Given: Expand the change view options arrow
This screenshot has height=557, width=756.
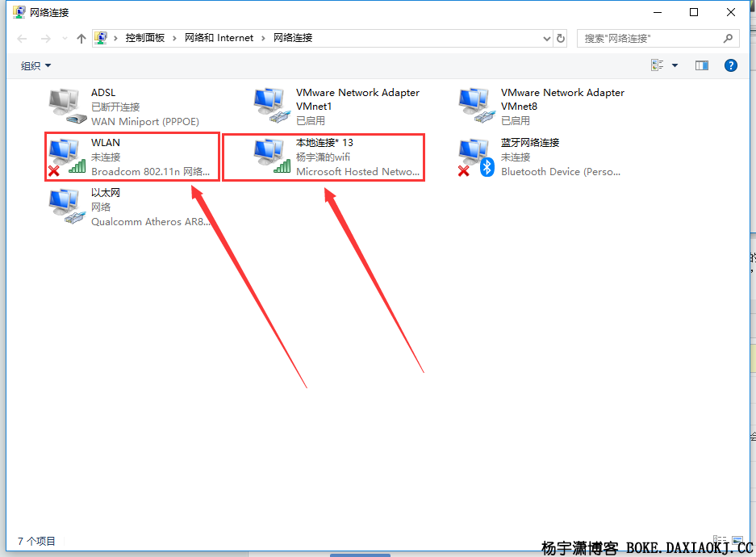Looking at the screenshot, I should click(x=675, y=65).
